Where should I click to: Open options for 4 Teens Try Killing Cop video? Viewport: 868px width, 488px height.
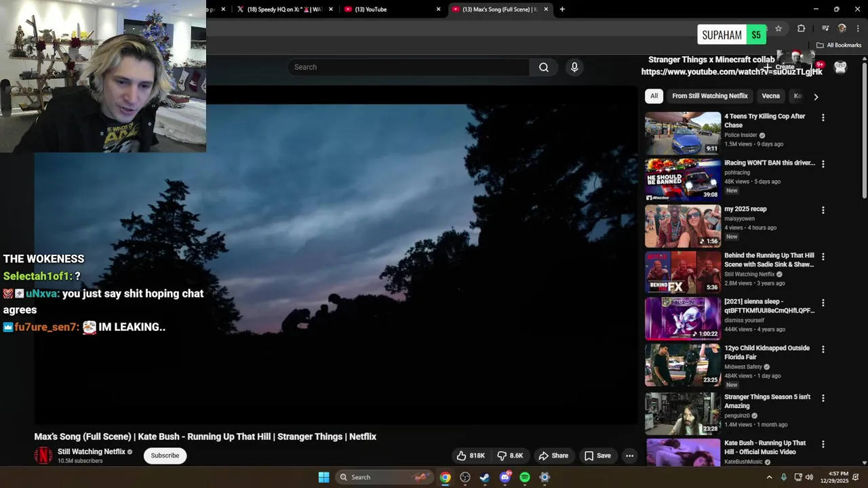[x=823, y=117]
